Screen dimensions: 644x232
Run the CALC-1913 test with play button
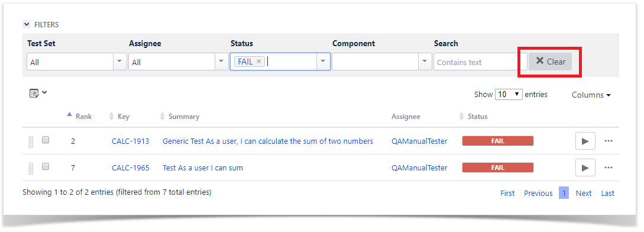(x=585, y=141)
